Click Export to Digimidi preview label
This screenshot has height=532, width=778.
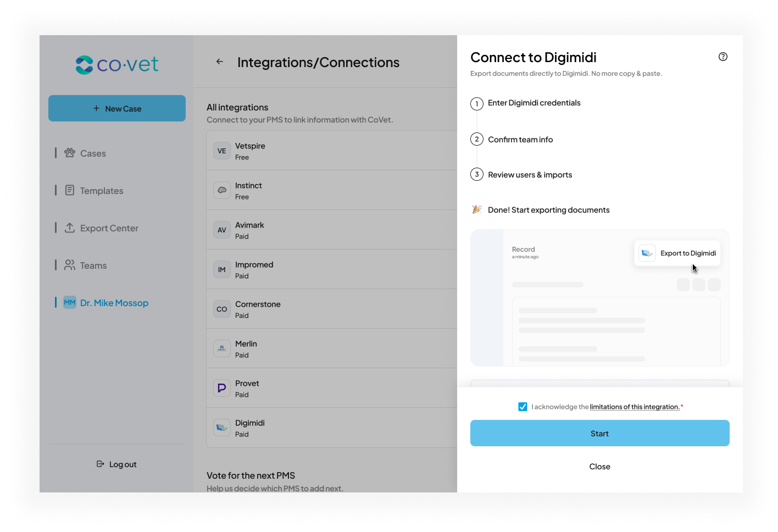pos(688,253)
